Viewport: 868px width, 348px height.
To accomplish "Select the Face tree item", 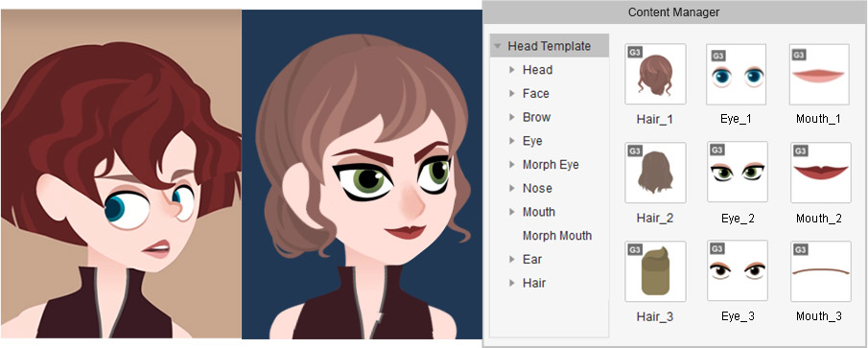I will pyautogui.click(x=536, y=94).
